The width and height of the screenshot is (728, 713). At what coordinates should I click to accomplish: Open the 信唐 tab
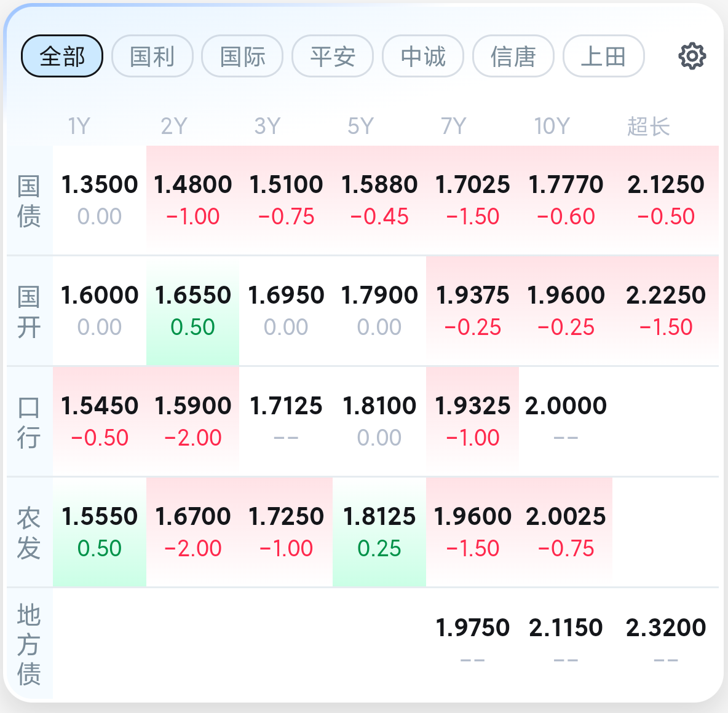coord(513,56)
